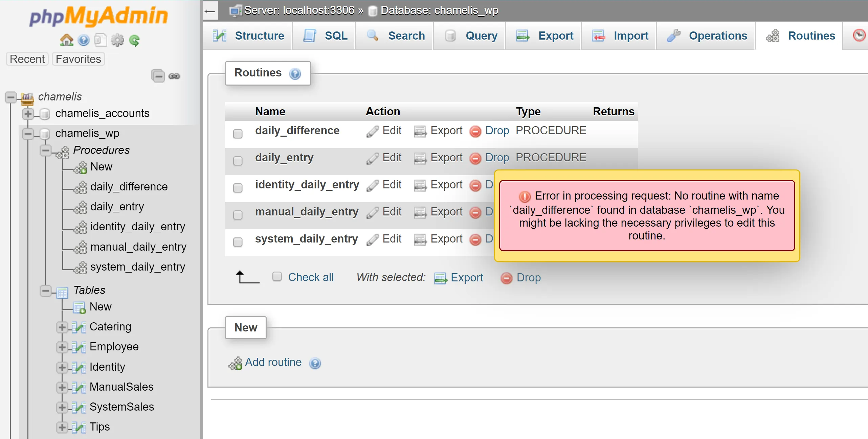Enable the Check all checkbox
Image resolution: width=868 pixels, height=439 pixels.
click(x=277, y=277)
